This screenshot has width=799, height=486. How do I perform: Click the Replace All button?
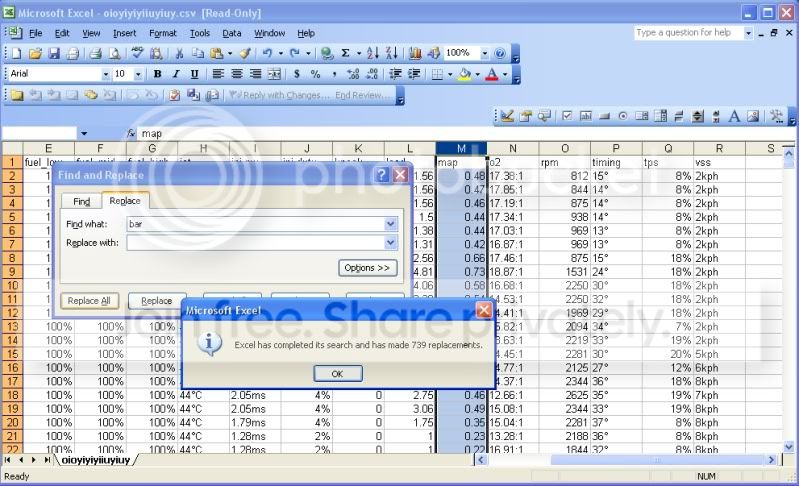coord(89,301)
